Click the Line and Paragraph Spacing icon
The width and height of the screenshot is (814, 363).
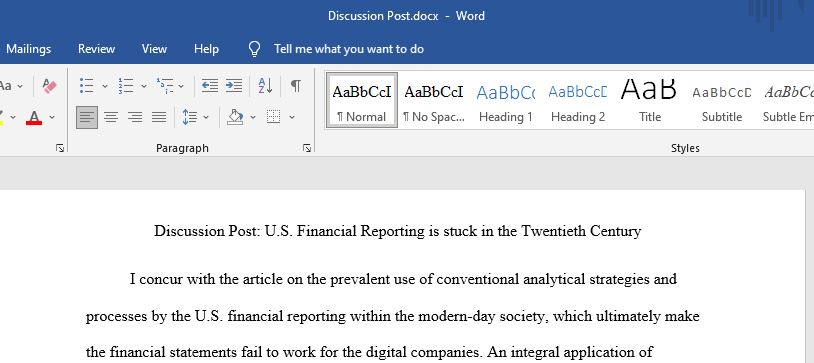point(189,117)
